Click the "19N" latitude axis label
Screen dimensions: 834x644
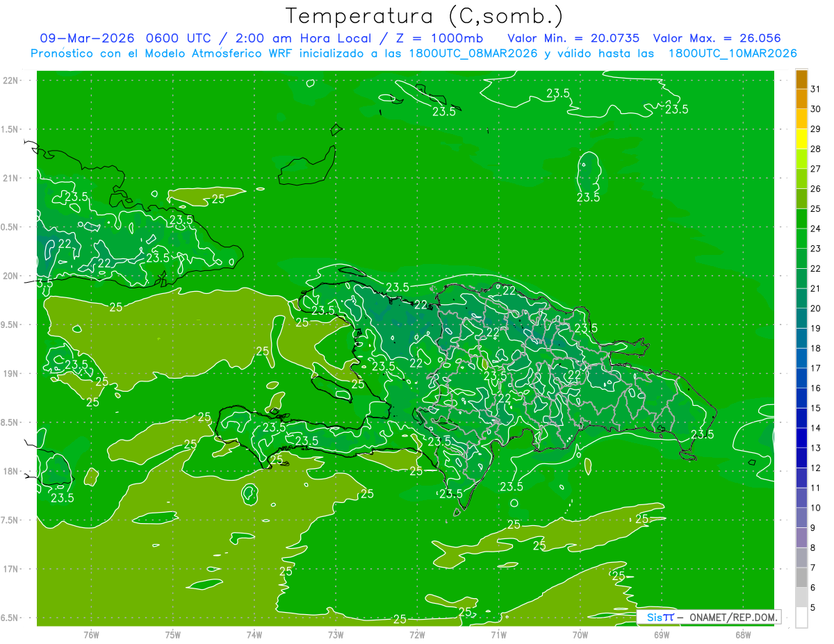coord(12,374)
